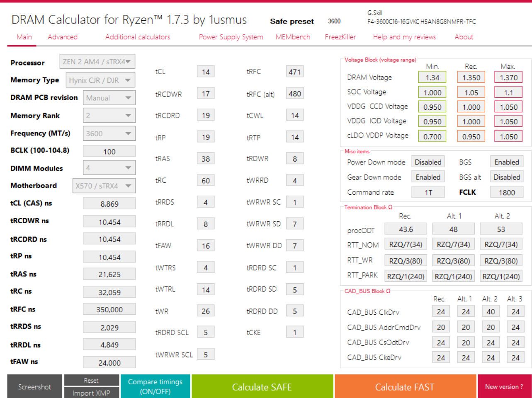Screen dimensions: 532x398
Task: Click Command rate 1T value
Action: pyautogui.click(x=428, y=192)
